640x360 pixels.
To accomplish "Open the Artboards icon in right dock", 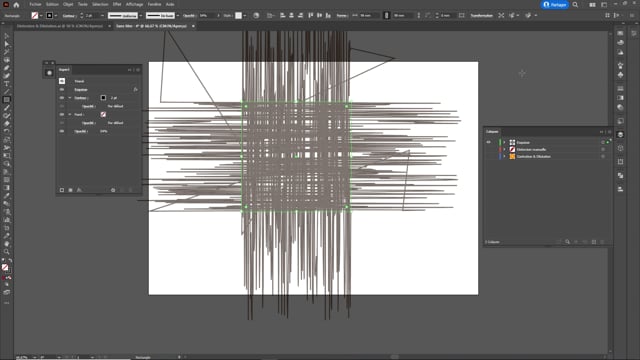I will coord(620,162).
